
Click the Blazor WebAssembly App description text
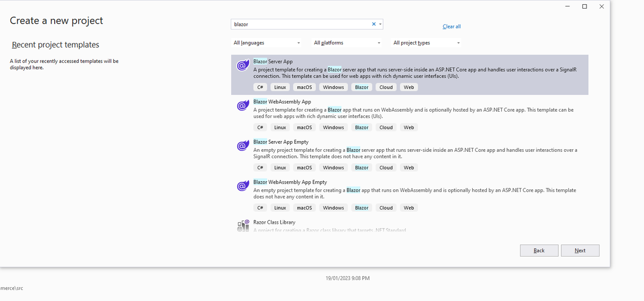tap(413, 113)
